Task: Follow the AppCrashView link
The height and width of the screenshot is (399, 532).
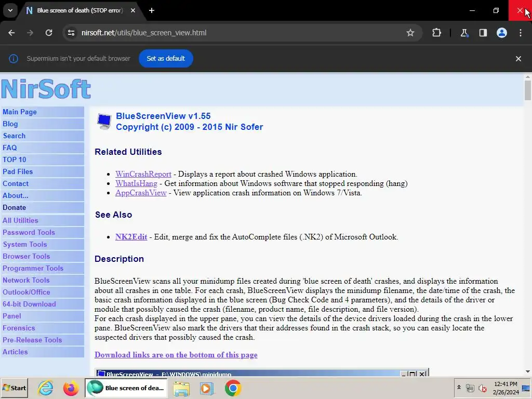Action: point(141,193)
